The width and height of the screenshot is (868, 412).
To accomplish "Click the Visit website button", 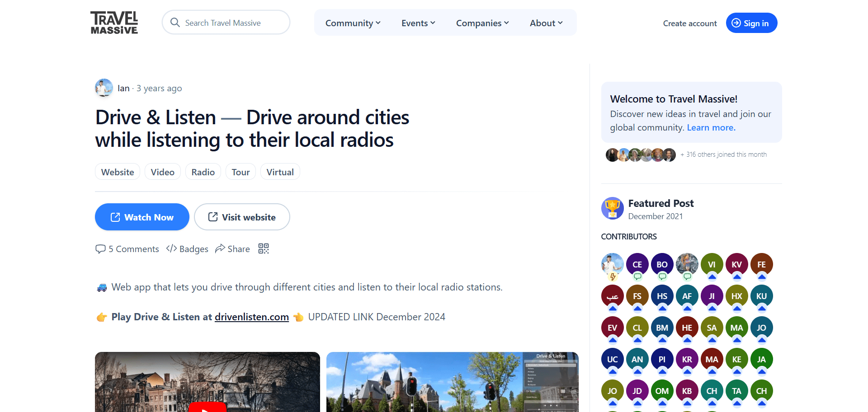I will [x=242, y=217].
